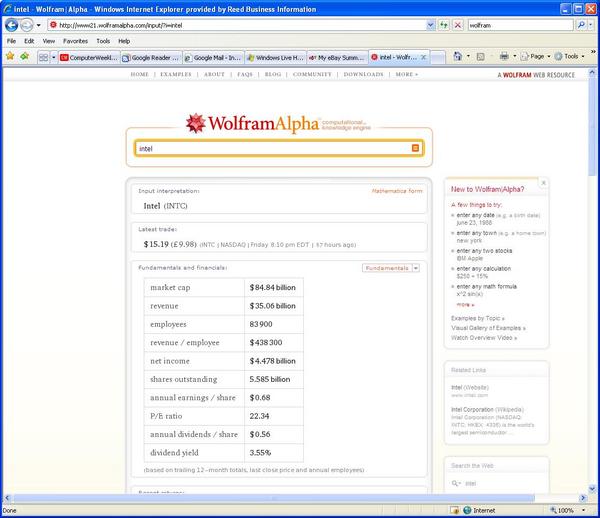Click the browser Back arrow button

(x=11, y=25)
